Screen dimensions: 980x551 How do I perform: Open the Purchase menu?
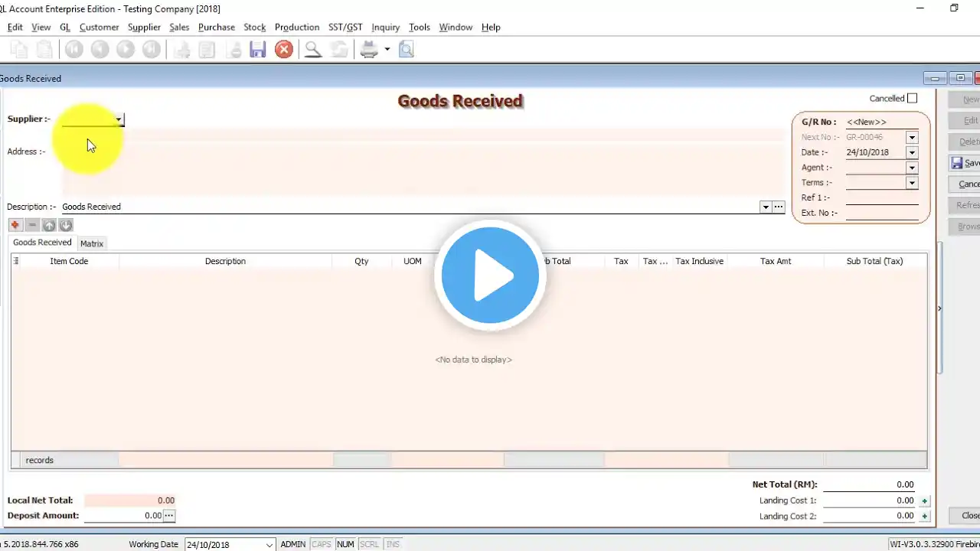217,27
